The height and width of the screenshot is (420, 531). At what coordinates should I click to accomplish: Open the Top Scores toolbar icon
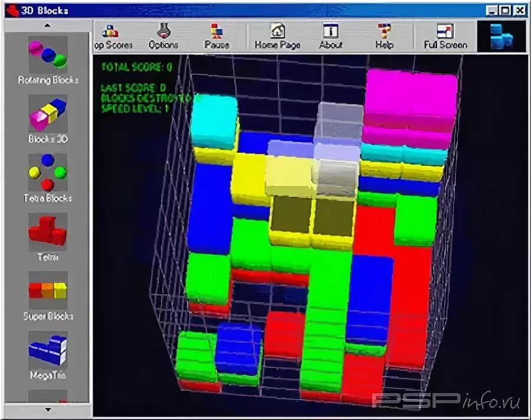pyautogui.click(x=110, y=31)
